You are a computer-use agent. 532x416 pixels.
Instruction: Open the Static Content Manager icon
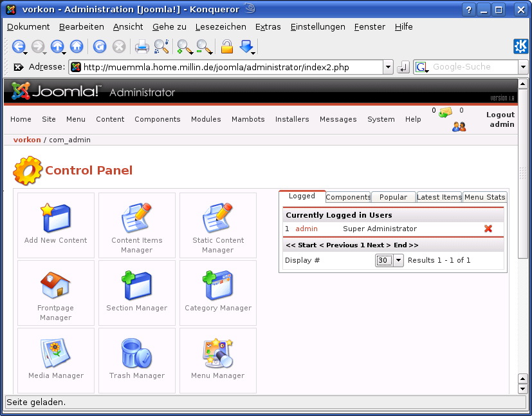point(218,218)
